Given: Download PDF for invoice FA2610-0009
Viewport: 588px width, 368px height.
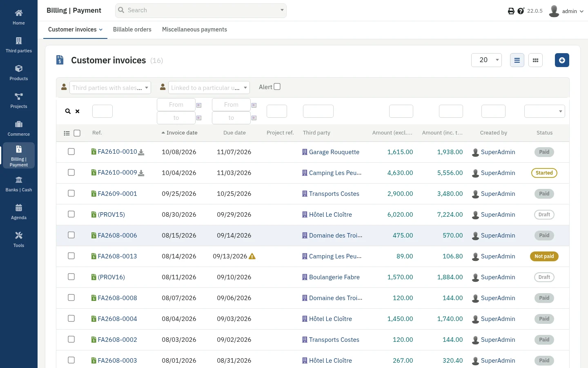Looking at the screenshot, I should click(x=141, y=173).
